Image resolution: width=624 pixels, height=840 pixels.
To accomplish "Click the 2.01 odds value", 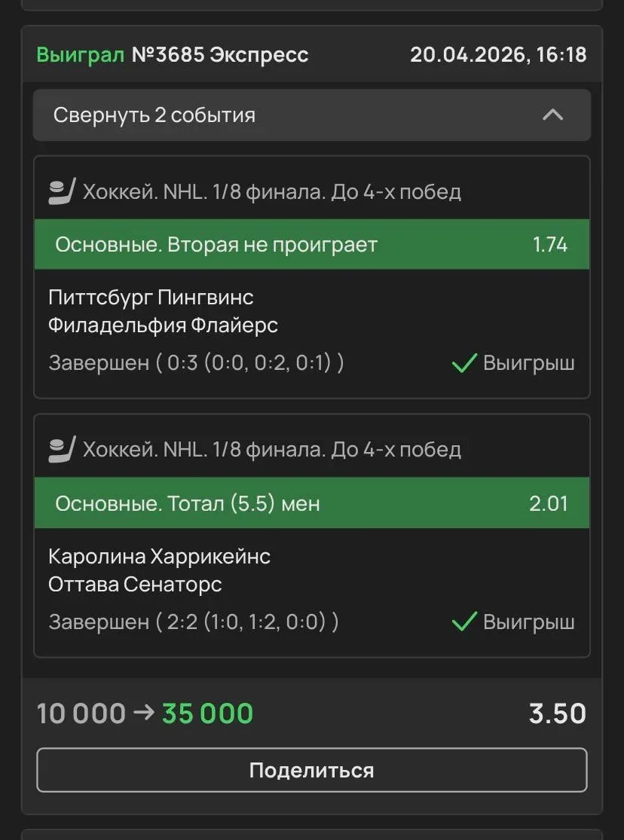I will (x=548, y=503).
